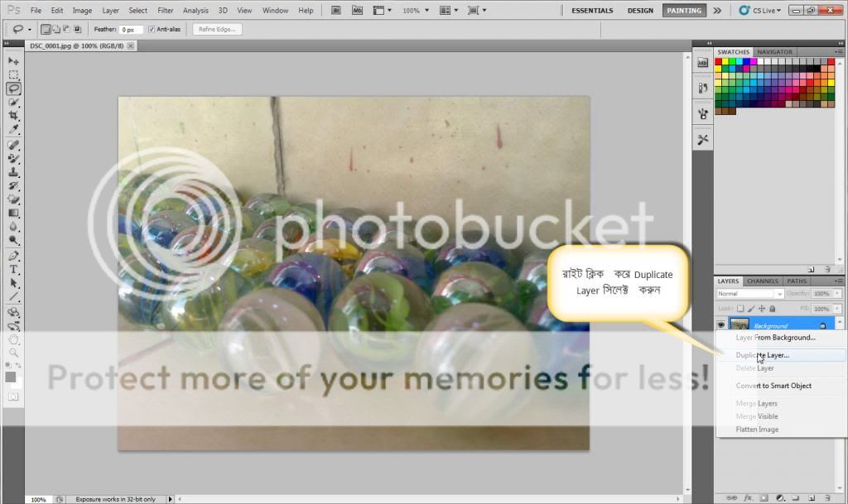The width and height of the screenshot is (848, 504).
Task: Hide the Background layer with the eye icon
Action: coord(721,325)
